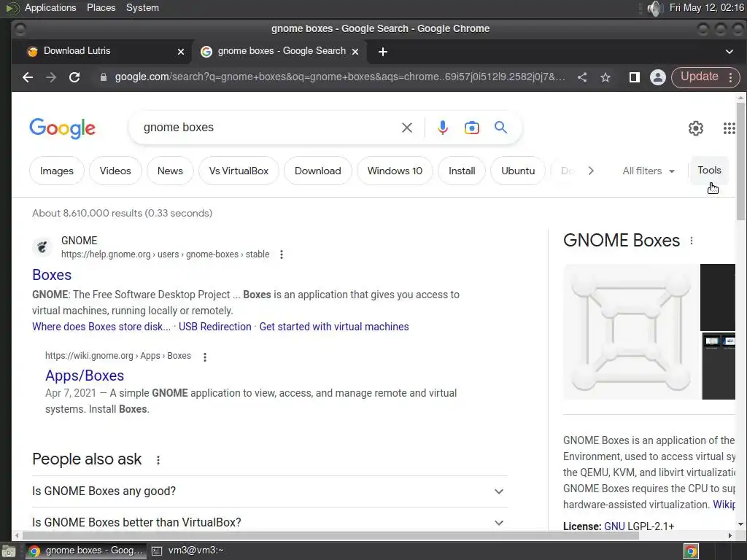Open GNOME Boxes knowledge panel options
Viewport: 747px width, 560px height.
pyautogui.click(x=692, y=241)
